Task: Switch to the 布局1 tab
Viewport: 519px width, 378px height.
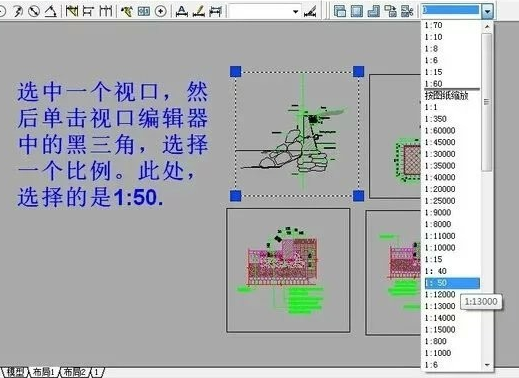Action: coord(43,372)
